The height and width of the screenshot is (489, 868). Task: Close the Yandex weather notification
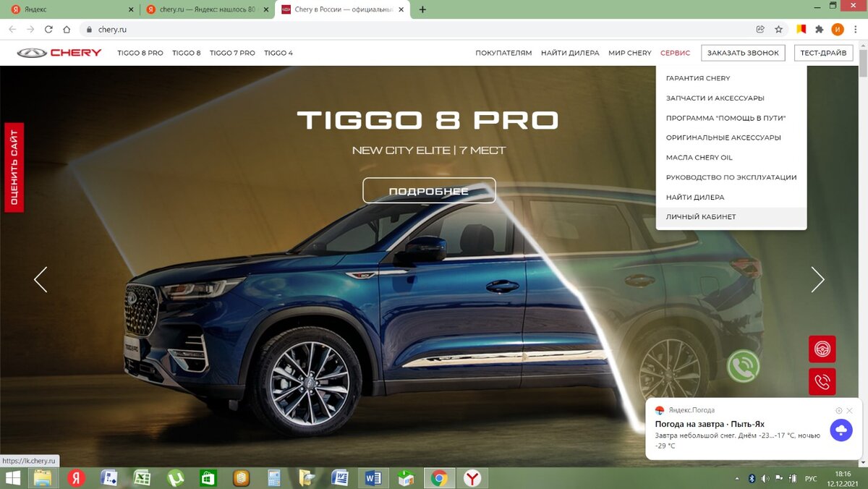[x=850, y=410]
